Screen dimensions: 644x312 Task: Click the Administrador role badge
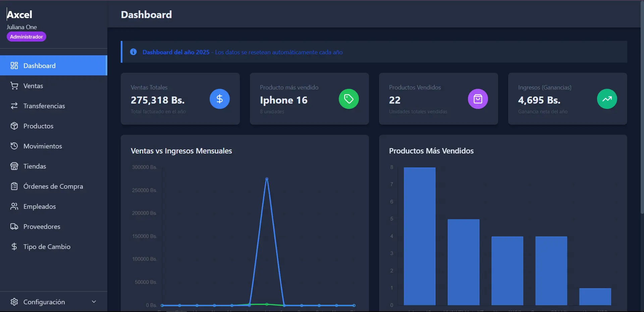(26, 37)
